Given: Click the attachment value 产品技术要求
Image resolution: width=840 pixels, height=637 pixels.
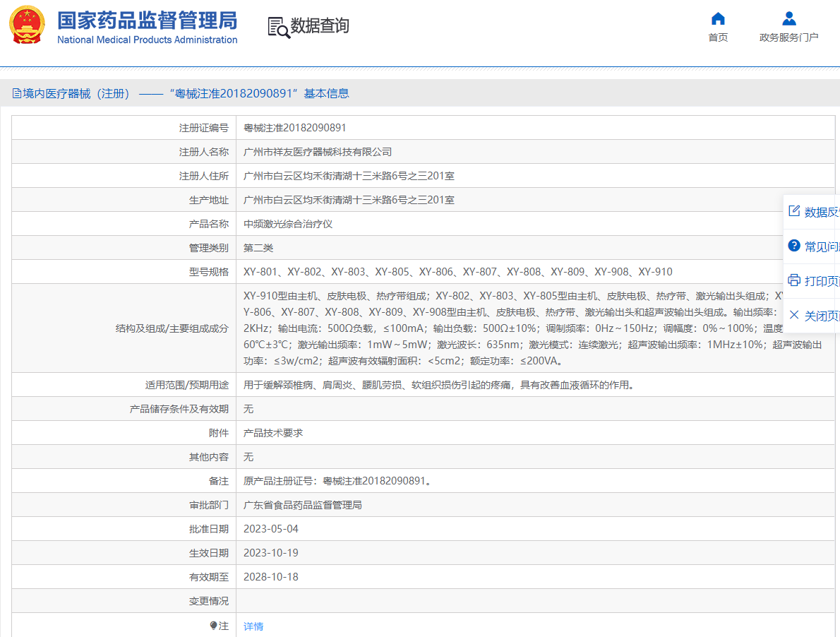Looking at the screenshot, I should (273, 433).
